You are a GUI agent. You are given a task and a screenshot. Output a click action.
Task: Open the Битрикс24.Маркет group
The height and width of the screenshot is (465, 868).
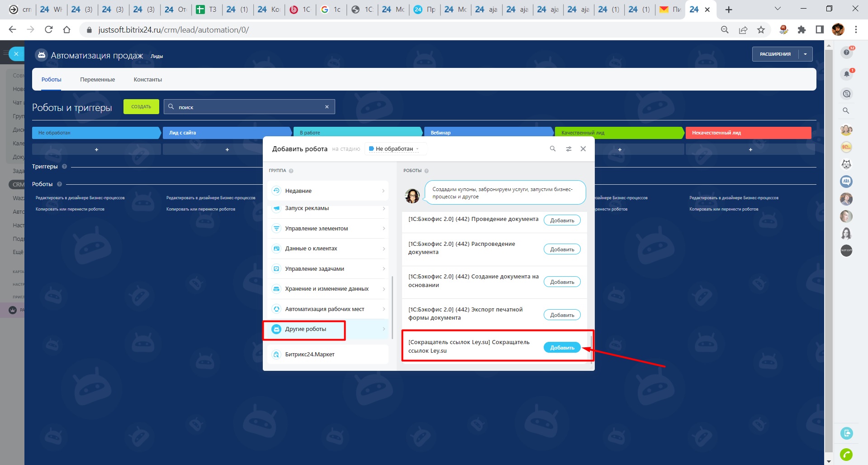[x=328, y=355]
